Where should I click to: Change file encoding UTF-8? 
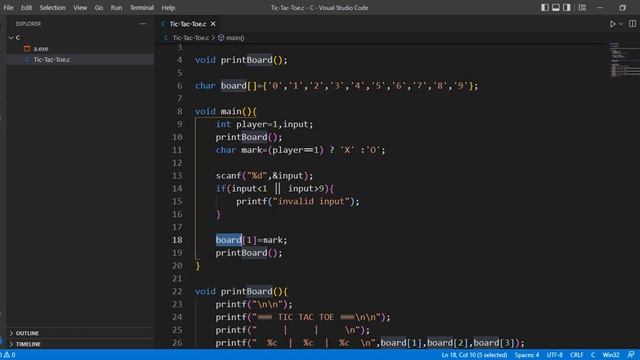pos(554,355)
